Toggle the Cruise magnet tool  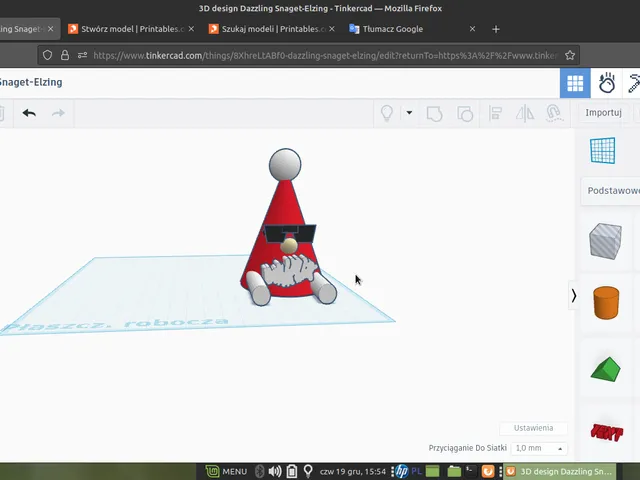click(x=554, y=113)
